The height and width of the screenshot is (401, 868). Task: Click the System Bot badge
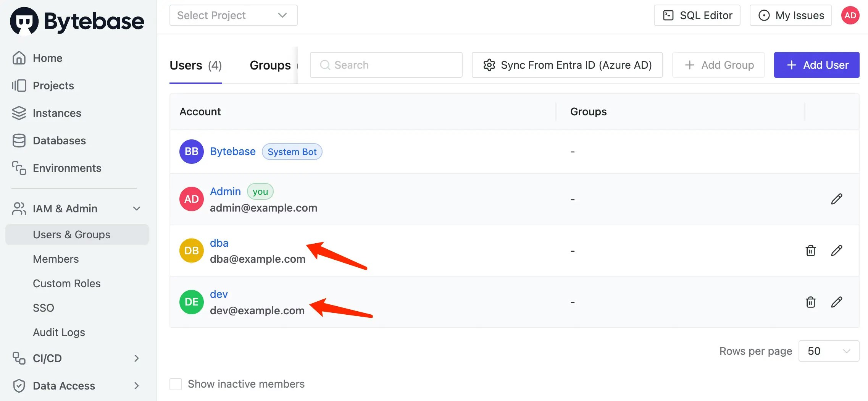point(292,152)
